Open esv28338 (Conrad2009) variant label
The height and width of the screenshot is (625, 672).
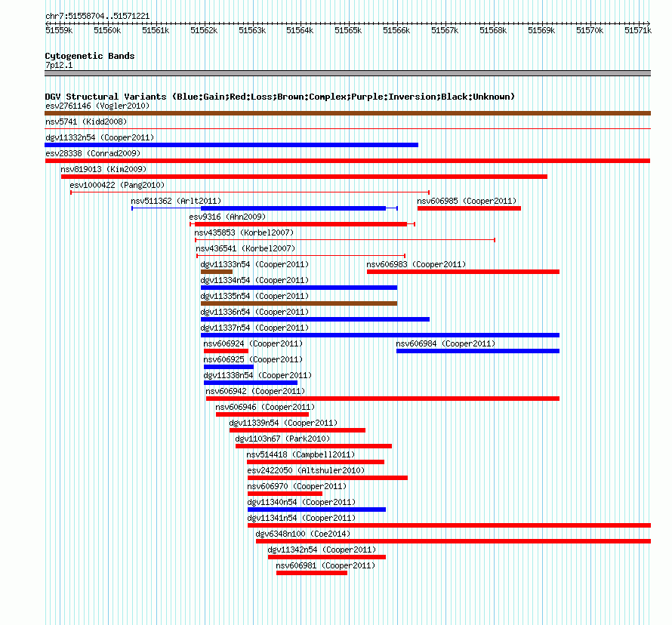(93, 153)
